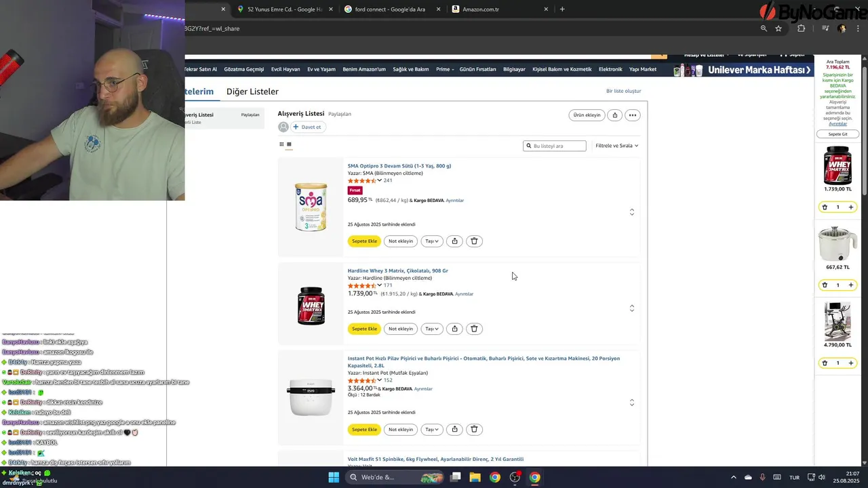Remove Whey item from cart sidebar
The image size is (868, 488).
tap(825, 207)
